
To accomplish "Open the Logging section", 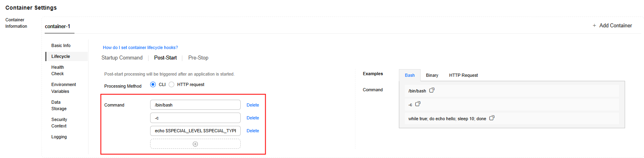I will click(59, 137).
